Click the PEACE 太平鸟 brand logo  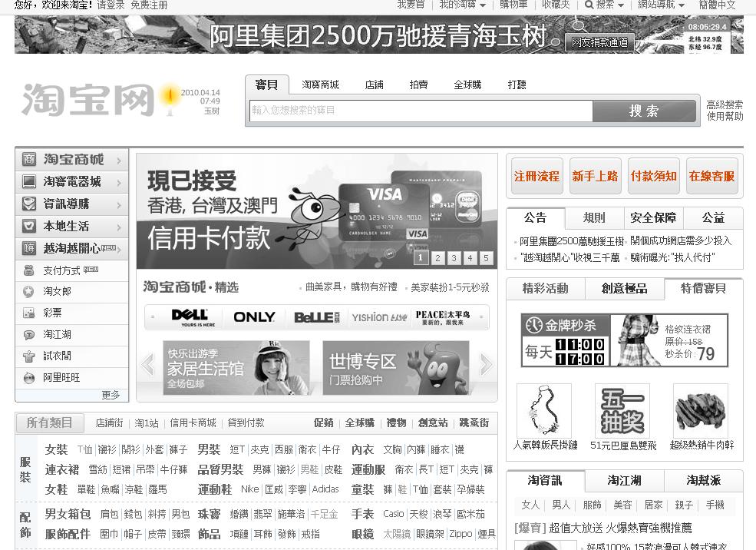click(x=443, y=317)
